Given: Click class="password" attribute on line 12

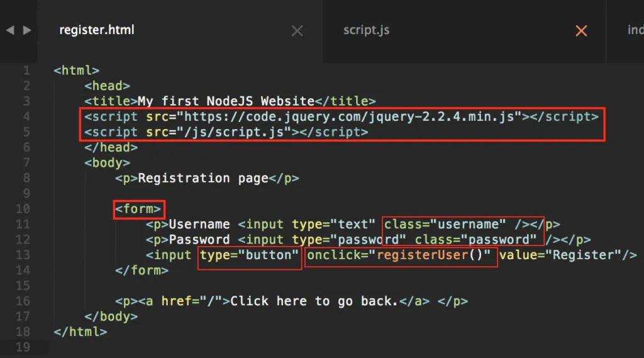Looking at the screenshot, I should coord(475,240).
